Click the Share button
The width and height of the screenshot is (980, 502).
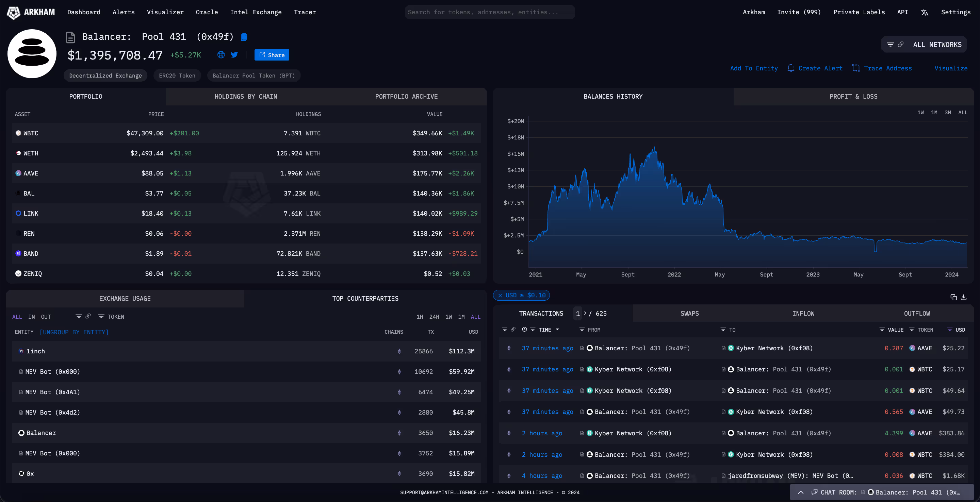[272, 55]
